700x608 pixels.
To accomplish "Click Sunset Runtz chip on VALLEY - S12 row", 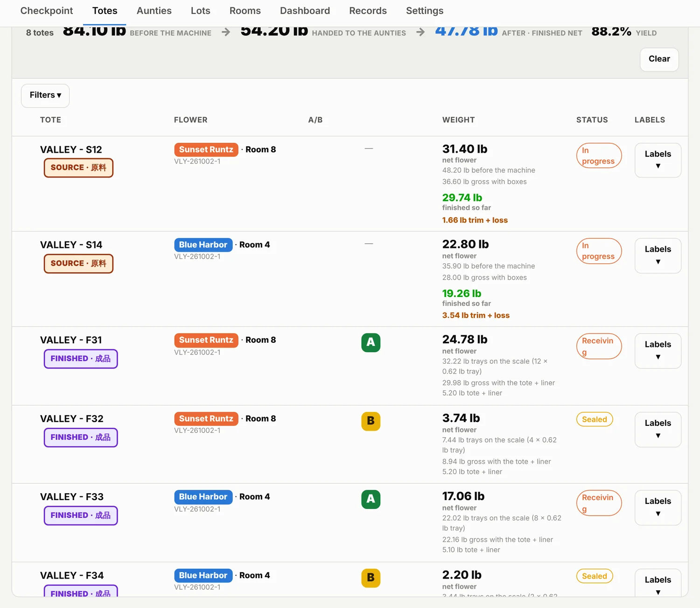I will 206,150.
